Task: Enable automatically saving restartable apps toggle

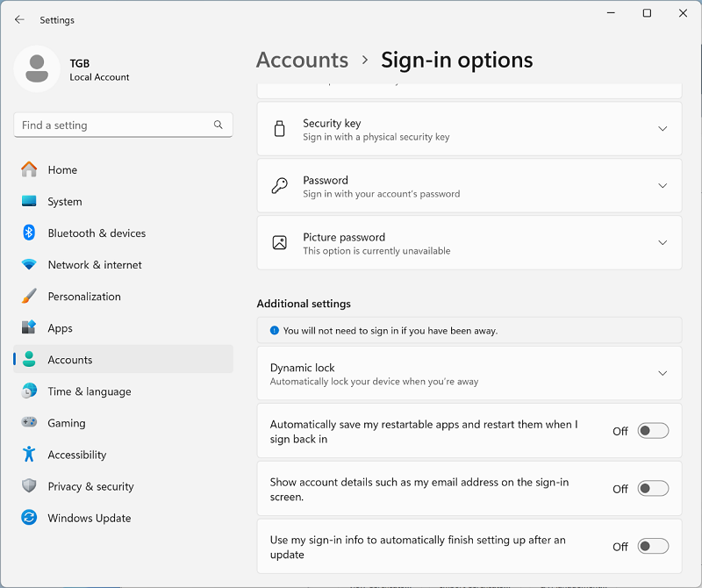Action: (x=653, y=431)
